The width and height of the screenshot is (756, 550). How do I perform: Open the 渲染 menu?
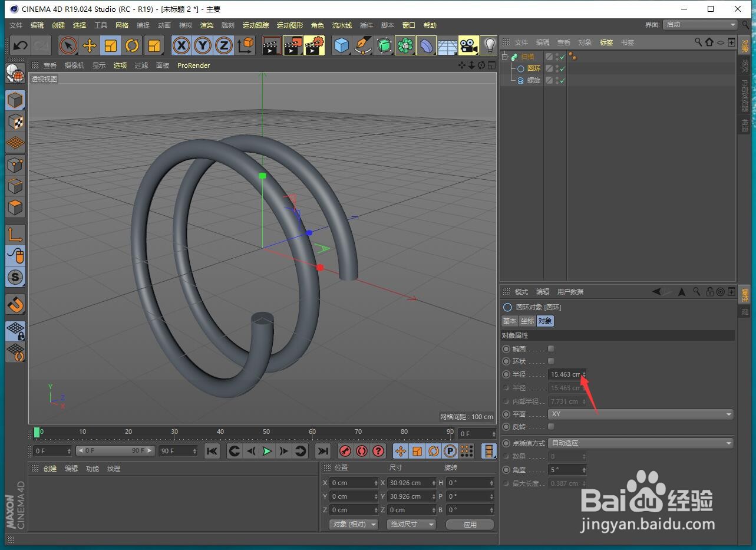(x=207, y=25)
